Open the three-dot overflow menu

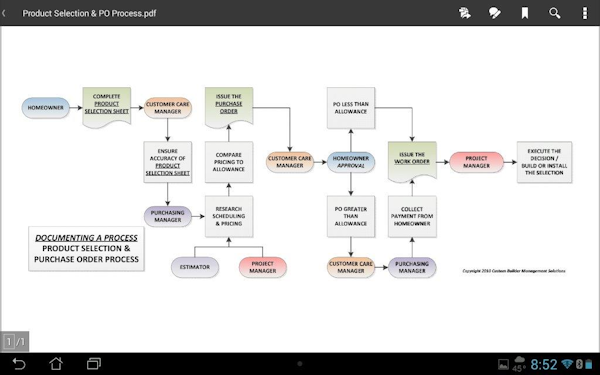click(585, 13)
